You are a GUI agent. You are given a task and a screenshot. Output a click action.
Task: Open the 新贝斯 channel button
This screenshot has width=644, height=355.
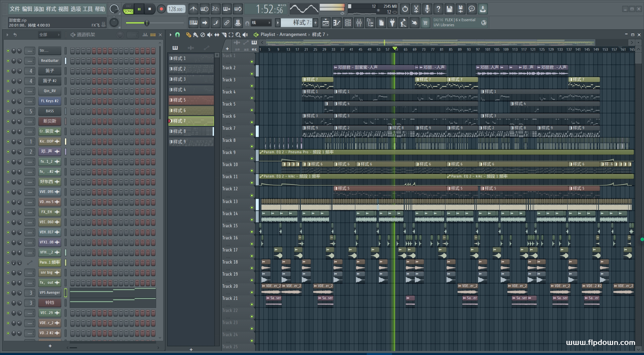(x=49, y=121)
